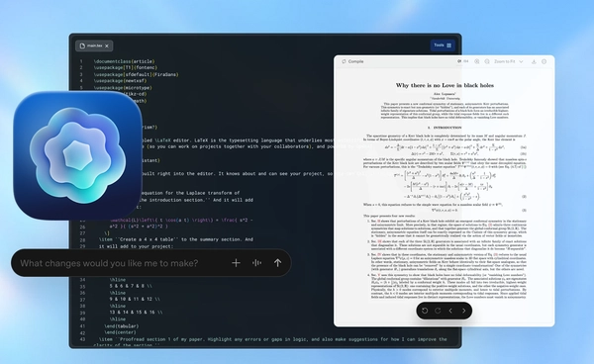Screen dimensions: 594x364
Task: Click line '\usepackage[T1]{fontenc}' in editor
Action: pyautogui.click(x=126, y=67)
